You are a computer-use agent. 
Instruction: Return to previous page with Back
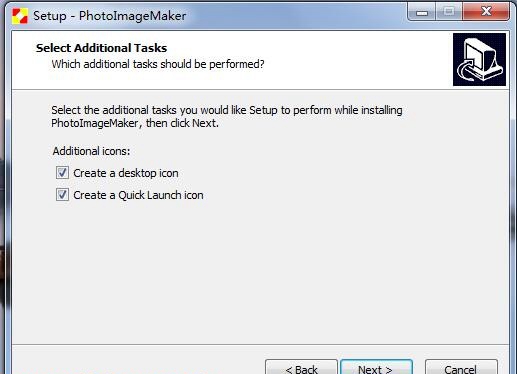301,367
